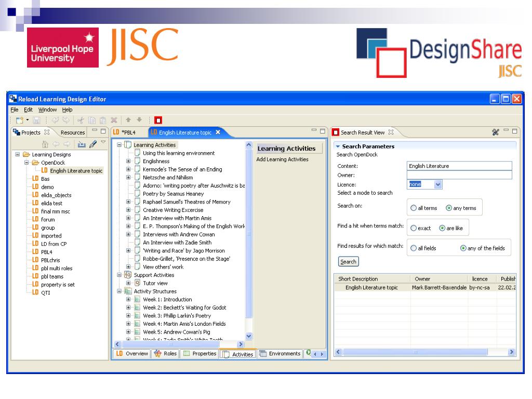Click the Content search input field

tap(459, 166)
